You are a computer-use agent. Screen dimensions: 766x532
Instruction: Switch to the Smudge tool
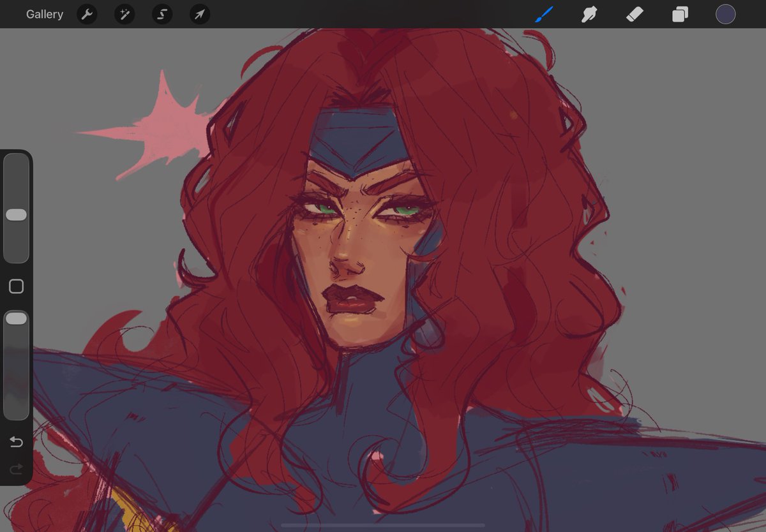click(589, 14)
